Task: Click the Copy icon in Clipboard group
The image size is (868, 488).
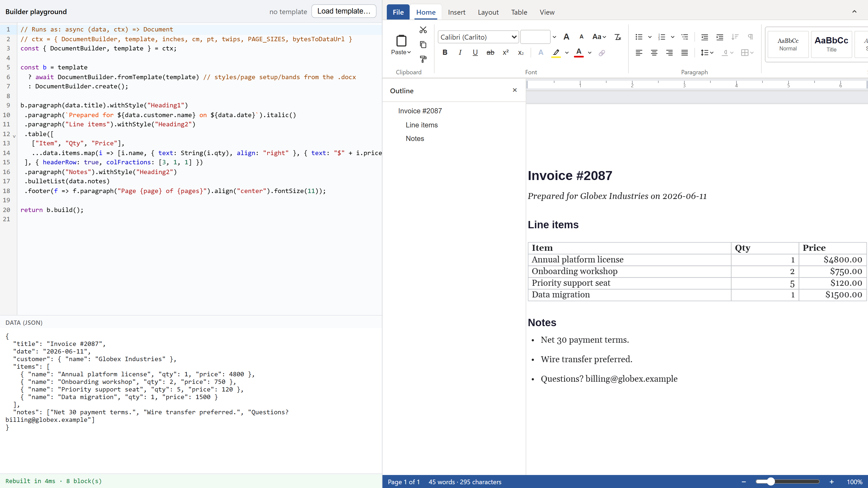Action: coord(423,44)
